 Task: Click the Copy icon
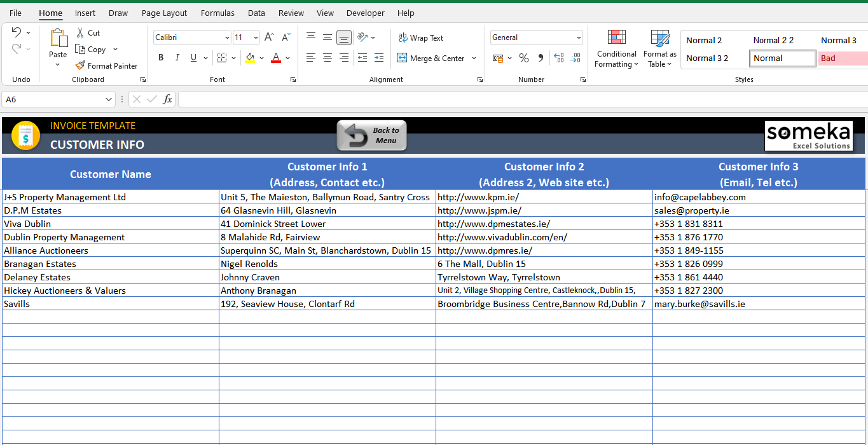tap(80, 49)
